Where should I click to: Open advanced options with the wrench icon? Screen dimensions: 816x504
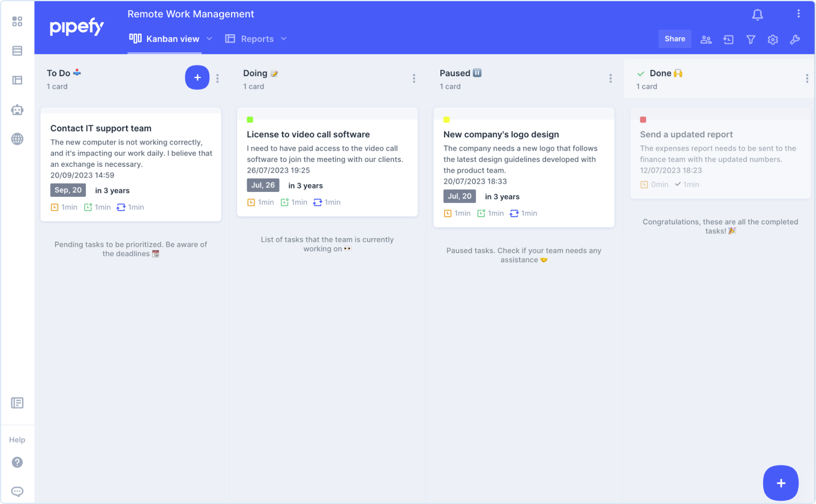tap(795, 39)
